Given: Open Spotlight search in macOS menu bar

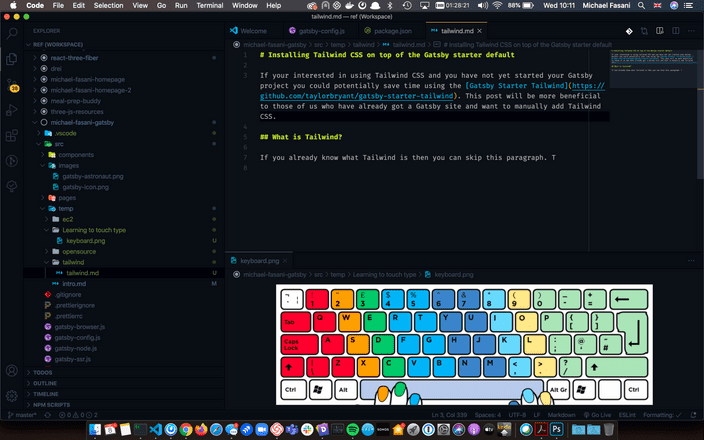Looking at the screenshot, I should pos(642,5).
